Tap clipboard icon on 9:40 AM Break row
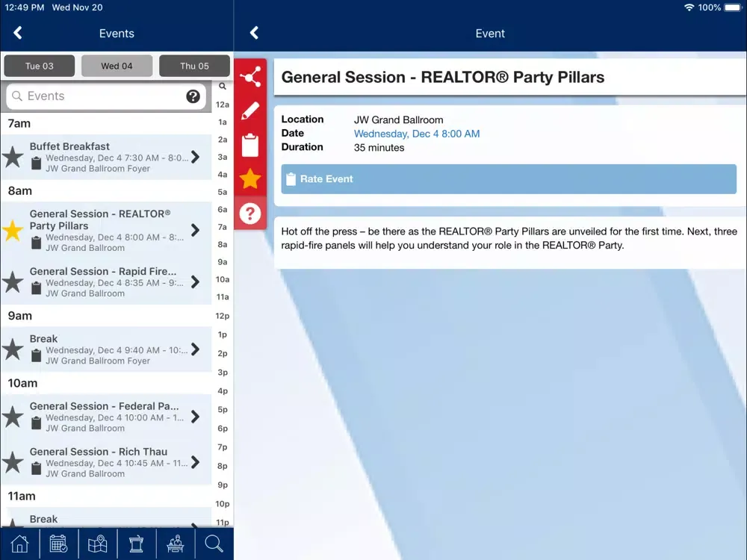Image resolution: width=747 pixels, height=560 pixels. click(36, 355)
